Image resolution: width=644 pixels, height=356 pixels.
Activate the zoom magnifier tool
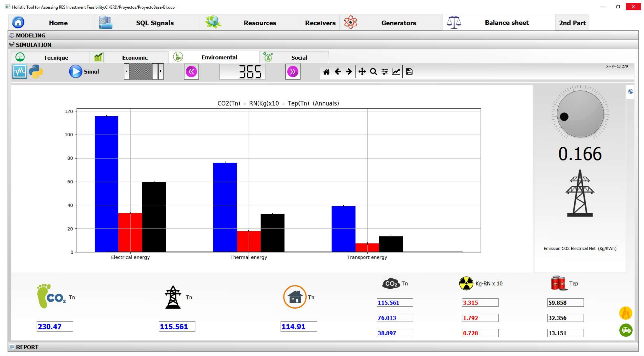tap(373, 72)
